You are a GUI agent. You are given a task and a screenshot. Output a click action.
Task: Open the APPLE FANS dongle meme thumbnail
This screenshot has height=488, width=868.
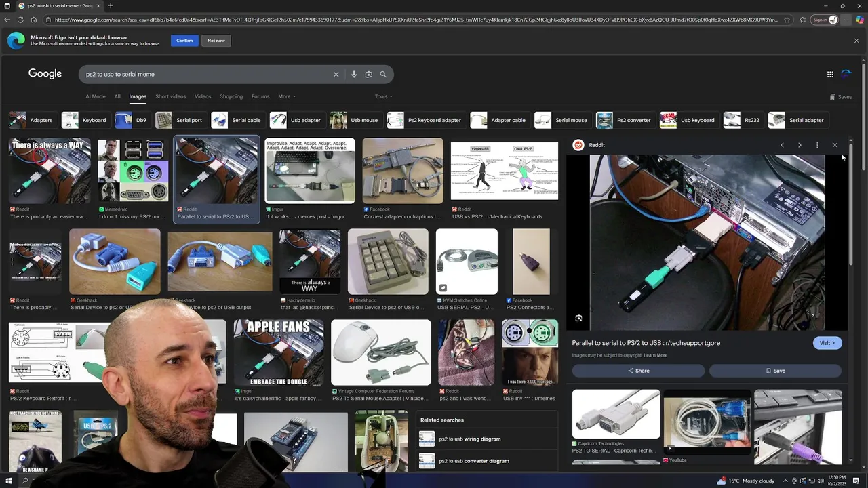coord(278,352)
